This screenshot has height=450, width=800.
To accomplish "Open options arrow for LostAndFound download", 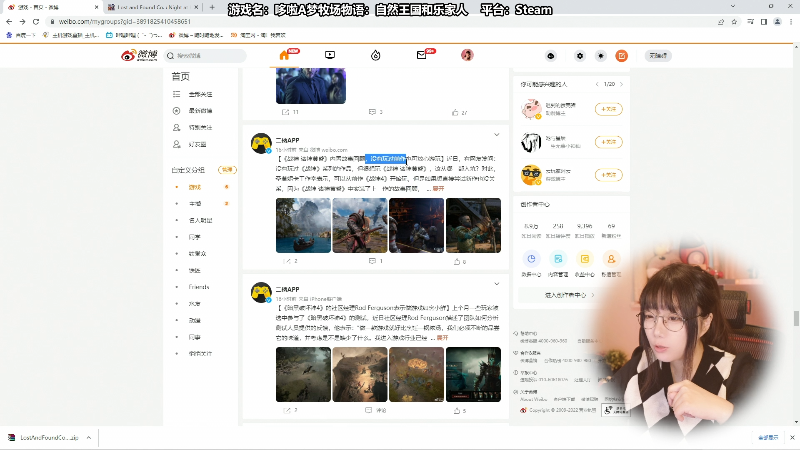I will [89, 438].
